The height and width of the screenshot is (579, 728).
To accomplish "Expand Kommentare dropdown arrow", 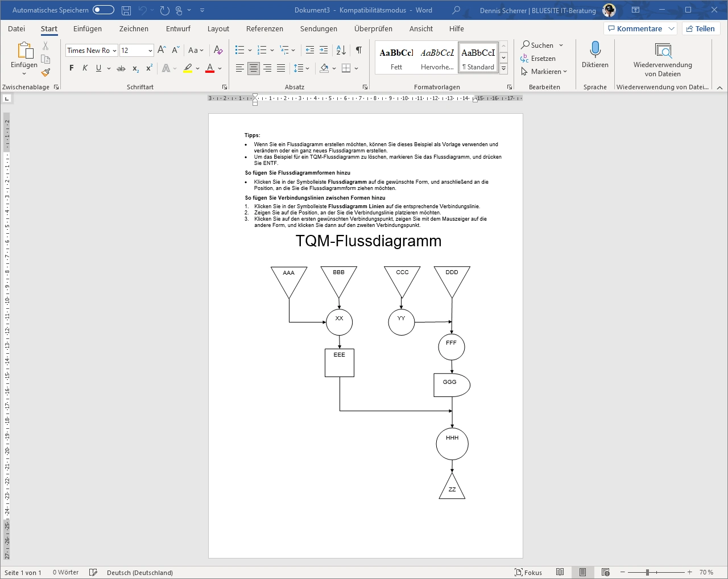I will pyautogui.click(x=672, y=28).
